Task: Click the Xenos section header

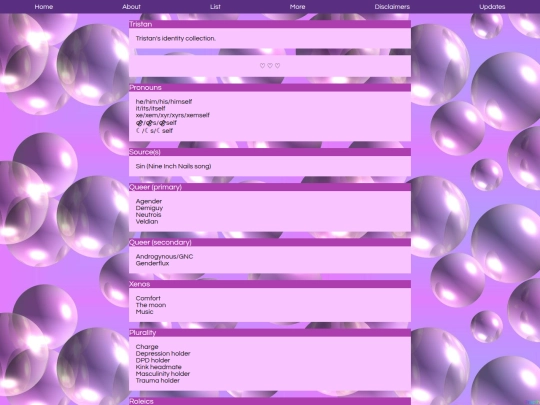Action: 270,284
